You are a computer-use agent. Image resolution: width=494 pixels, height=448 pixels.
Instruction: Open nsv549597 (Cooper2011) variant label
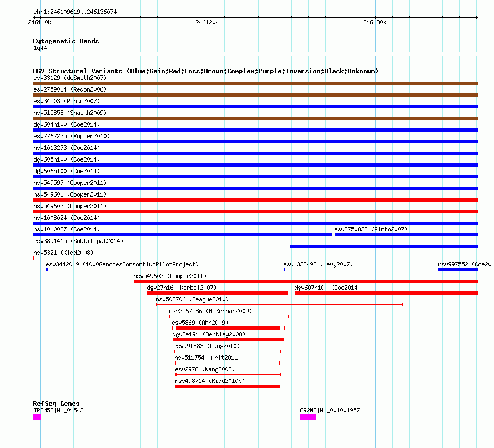(70, 183)
